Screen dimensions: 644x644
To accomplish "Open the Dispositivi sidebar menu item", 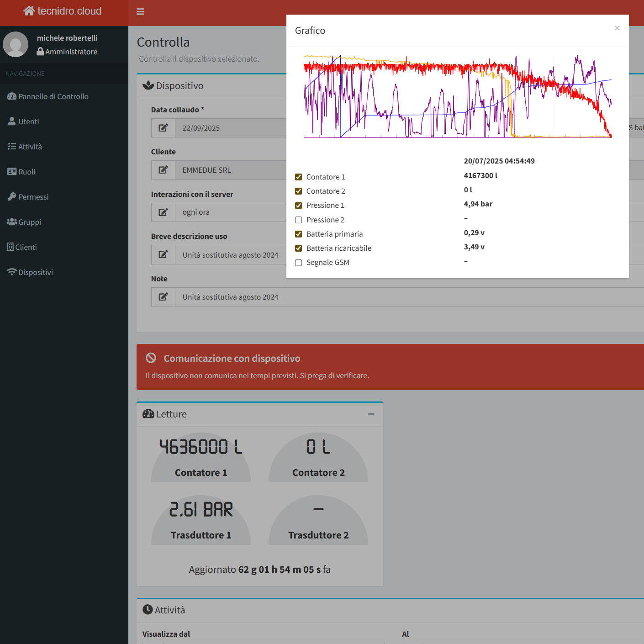I will coord(36,272).
